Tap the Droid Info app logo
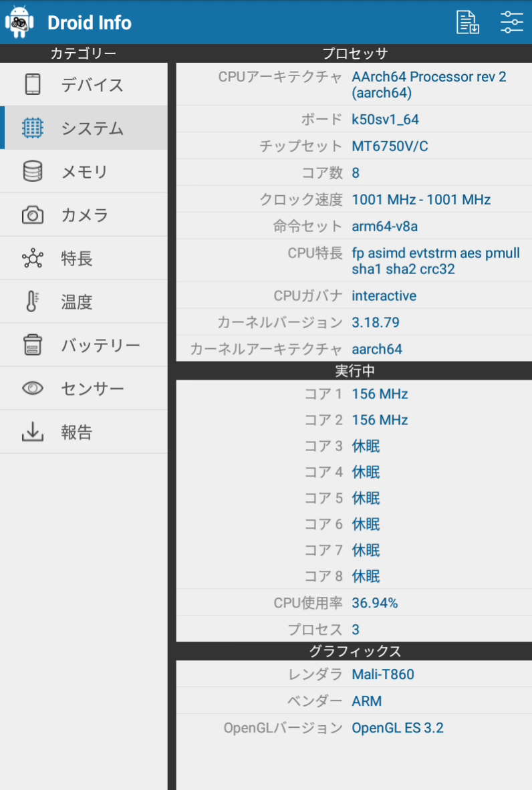 [x=19, y=22]
